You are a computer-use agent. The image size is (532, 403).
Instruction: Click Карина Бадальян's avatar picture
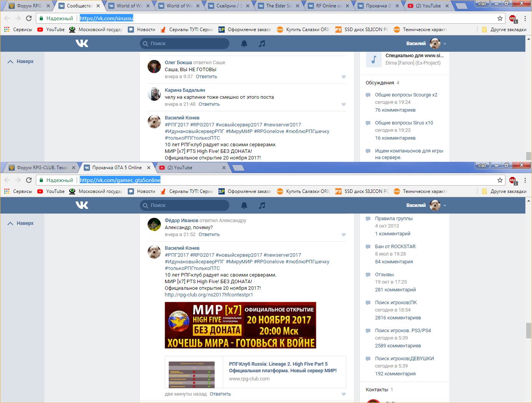(x=154, y=94)
